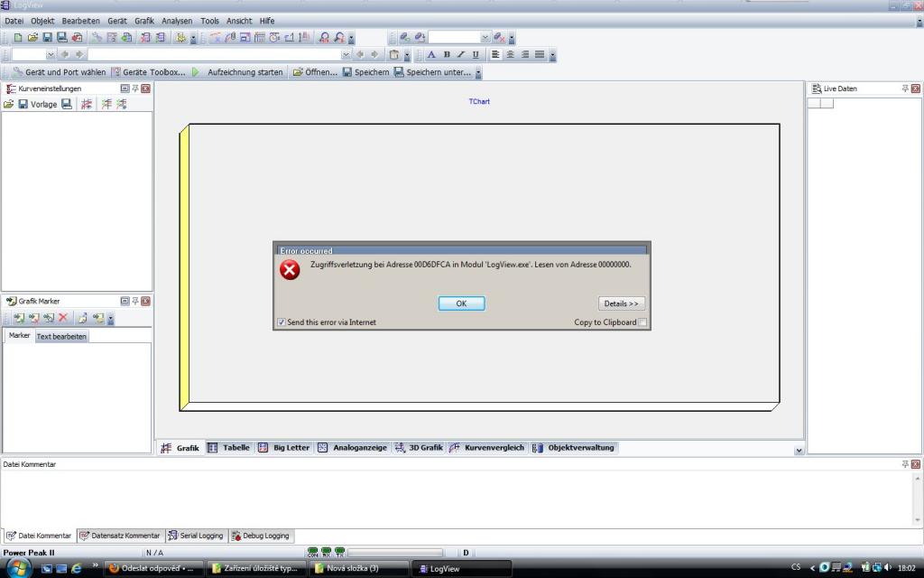
Task: Uncheck Send this error via Internet
Action: [282, 322]
